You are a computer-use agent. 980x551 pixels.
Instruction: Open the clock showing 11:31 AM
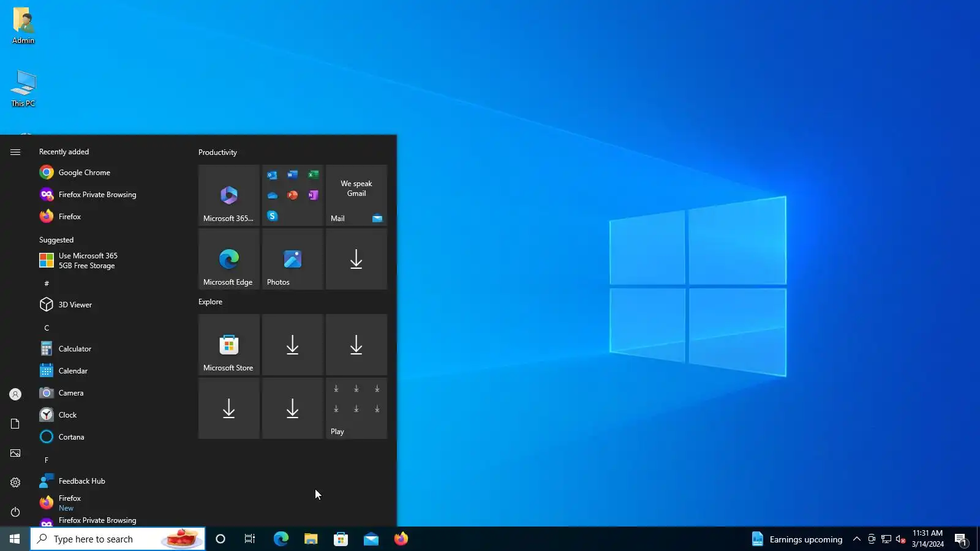click(927, 539)
